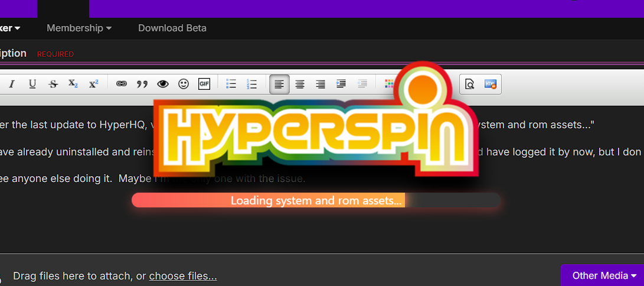
Task: Click the choose files link
Action: coord(182,276)
